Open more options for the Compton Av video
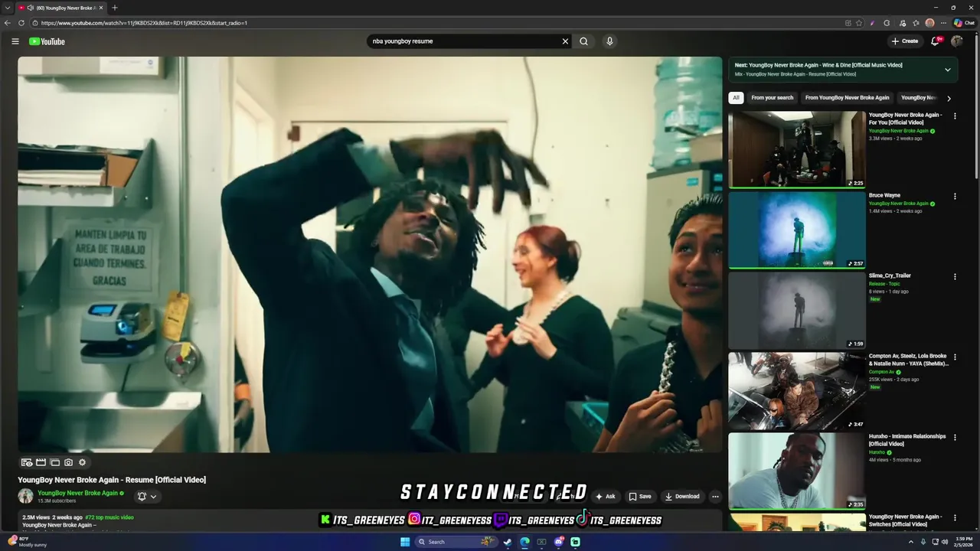 (955, 357)
